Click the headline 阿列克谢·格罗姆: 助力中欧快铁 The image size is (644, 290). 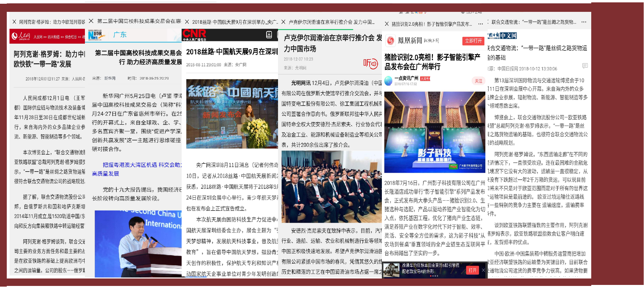(x=49, y=59)
